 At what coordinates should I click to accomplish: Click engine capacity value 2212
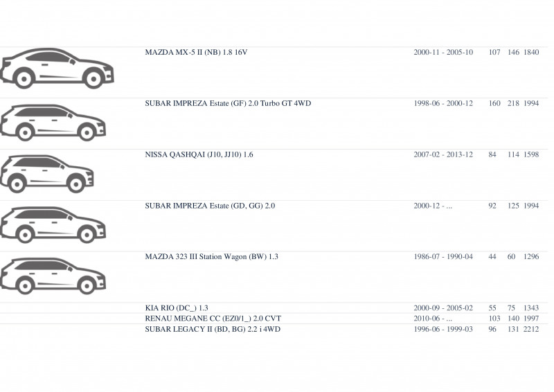point(531,329)
